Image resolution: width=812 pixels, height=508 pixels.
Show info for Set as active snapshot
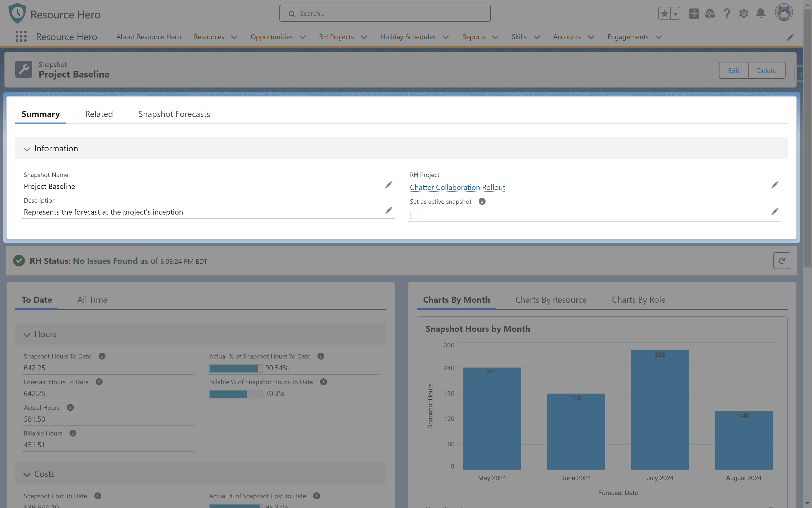tap(482, 201)
